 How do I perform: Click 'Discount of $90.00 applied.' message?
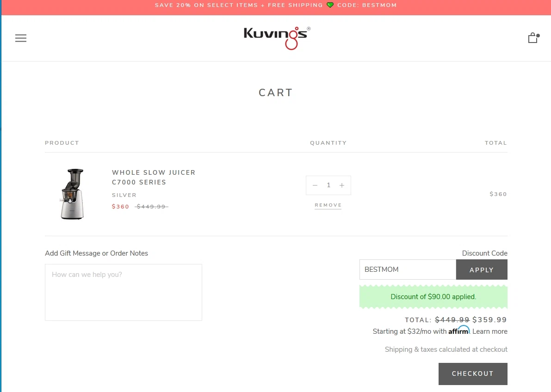point(433,296)
